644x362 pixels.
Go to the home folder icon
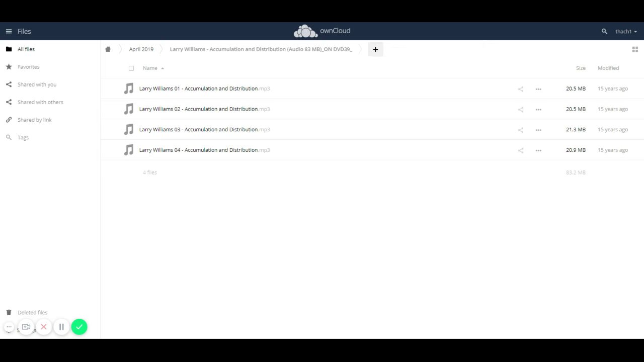108,49
